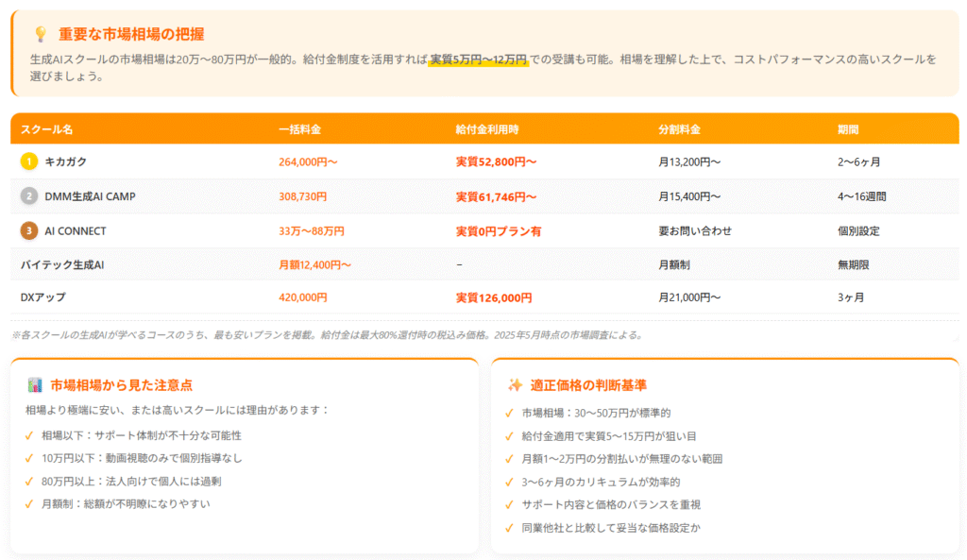
Task: Click the 期間 column header
Action: click(848, 129)
